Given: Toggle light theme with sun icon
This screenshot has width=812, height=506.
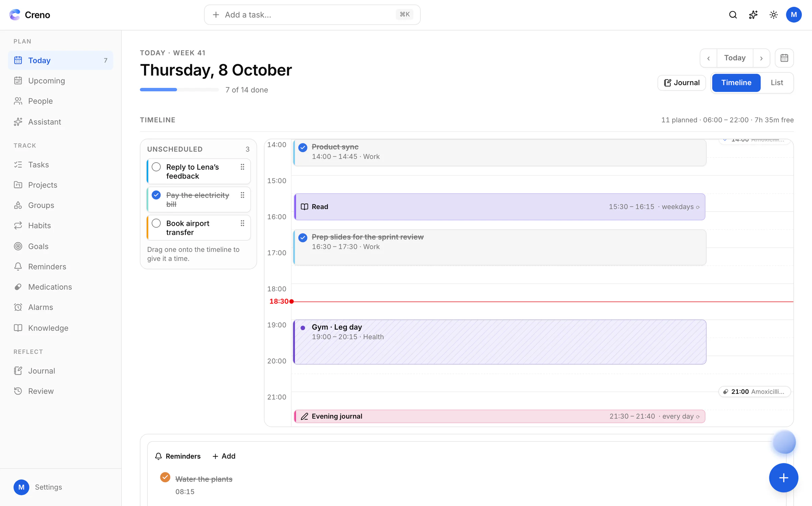Looking at the screenshot, I should tap(773, 15).
